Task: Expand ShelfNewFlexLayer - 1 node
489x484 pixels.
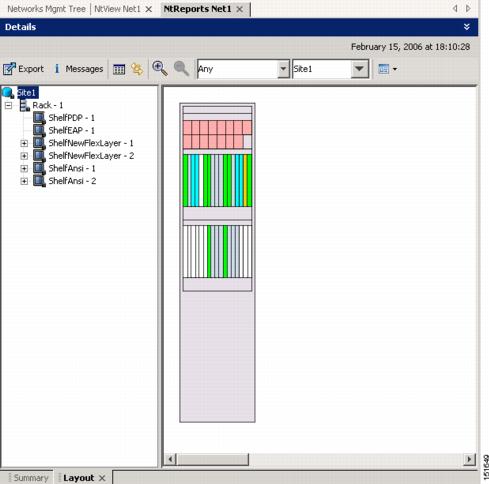Action: pyautogui.click(x=24, y=143)
